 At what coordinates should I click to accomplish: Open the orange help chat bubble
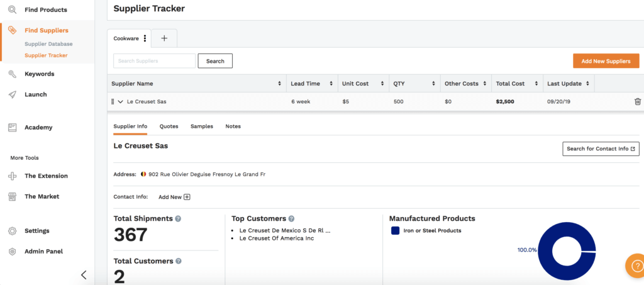[x=636, y=265]
